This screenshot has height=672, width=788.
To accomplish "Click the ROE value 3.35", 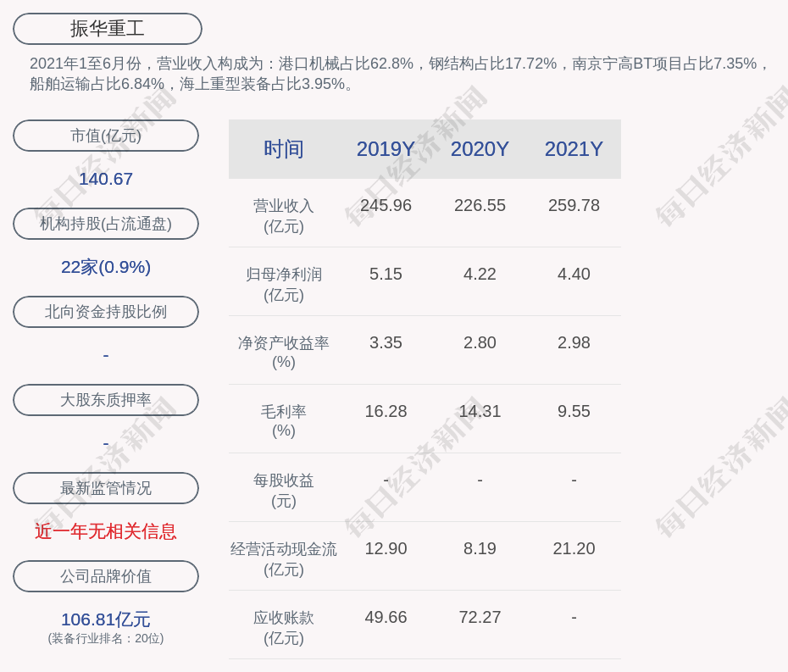I will click(386, 343).
